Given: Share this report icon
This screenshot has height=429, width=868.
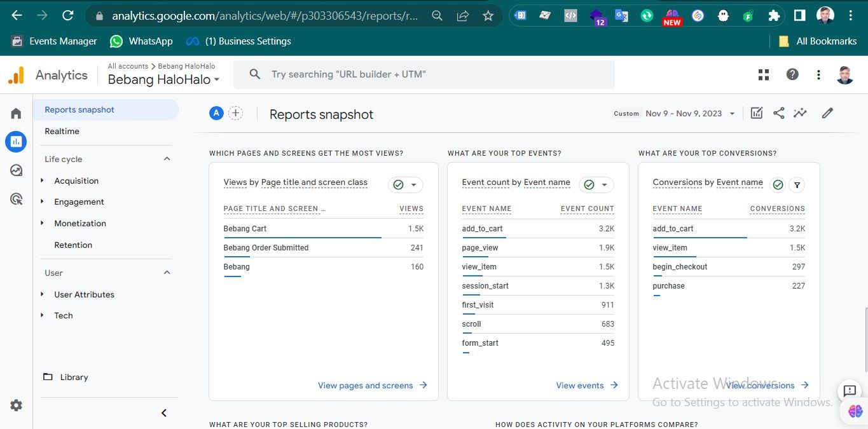Looking at the screenshot, I should pyautogui.click(x=778, y=113).
